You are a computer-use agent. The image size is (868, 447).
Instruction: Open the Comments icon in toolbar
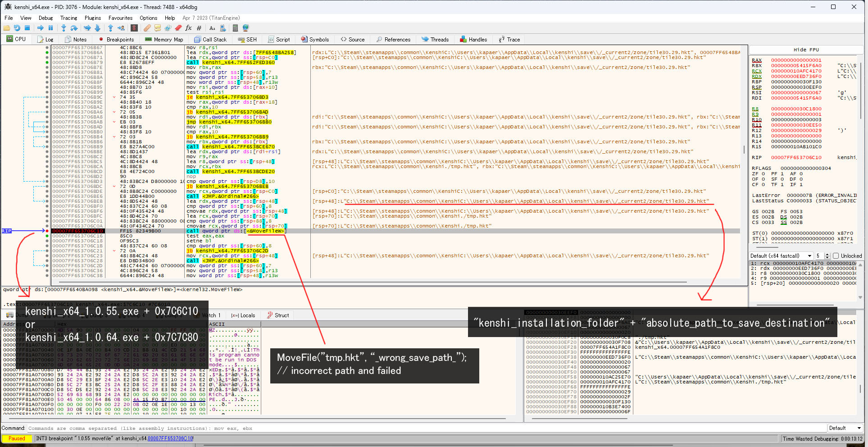click(x=158, y=28)
